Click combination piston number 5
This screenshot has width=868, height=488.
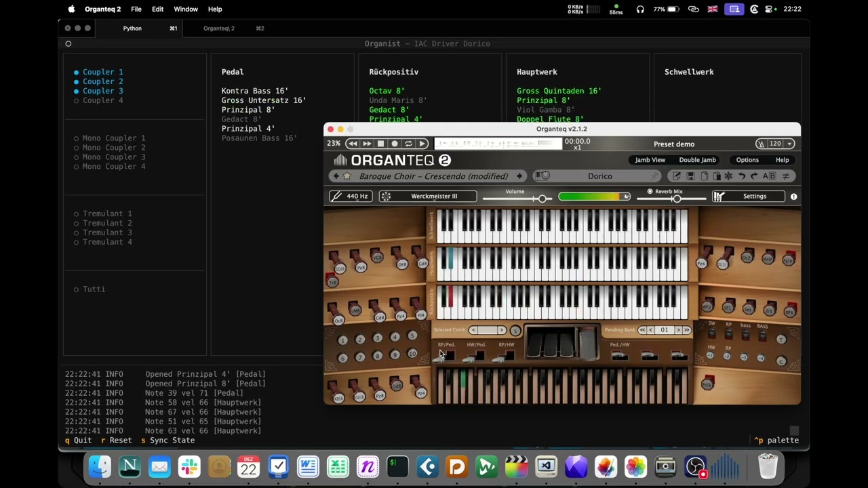click(x=412, y=336)
